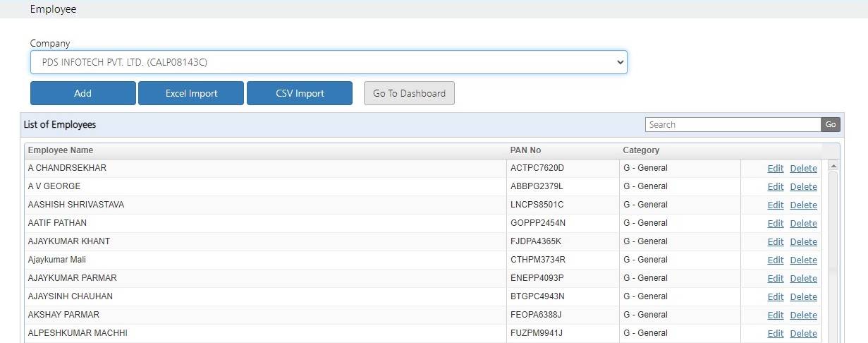Select the name A CHANDRSEKHAR
The image size is (868, 343).
[x=68, y=168]
